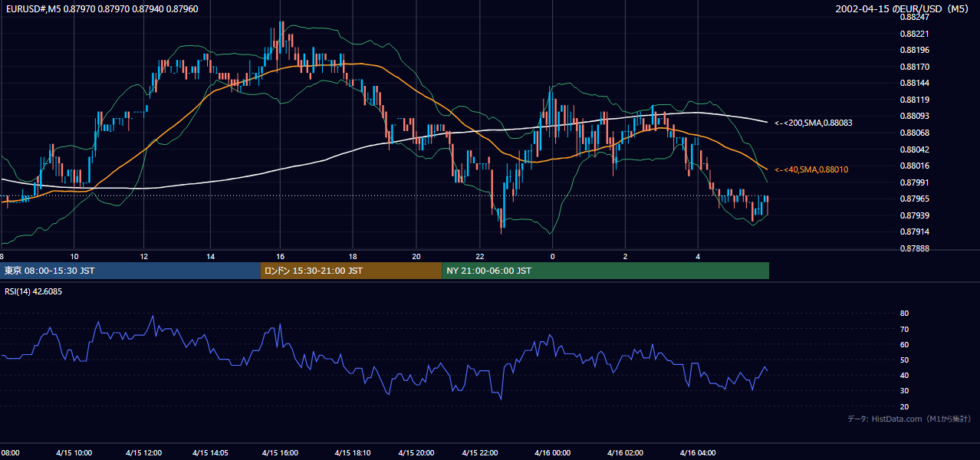Click price axis value 0.87888

click(914, 248)
